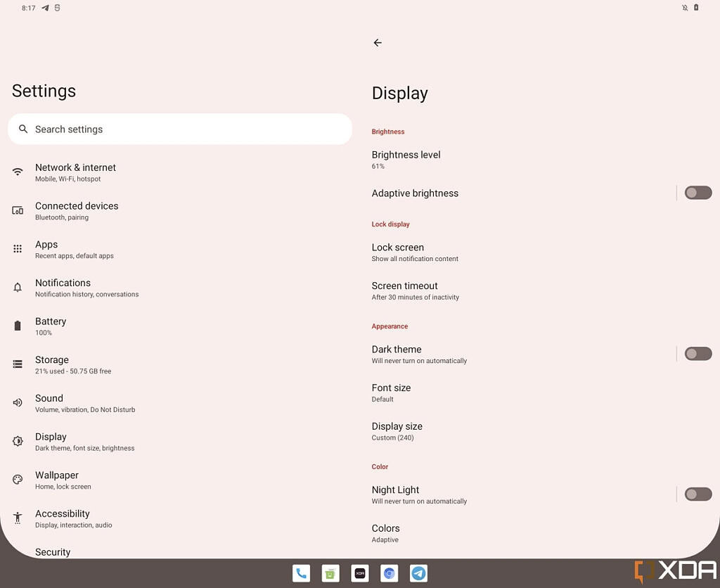Open the Colors Adaptive setting
This screenshot has width=720, height=588.
[x=386, y=533]
